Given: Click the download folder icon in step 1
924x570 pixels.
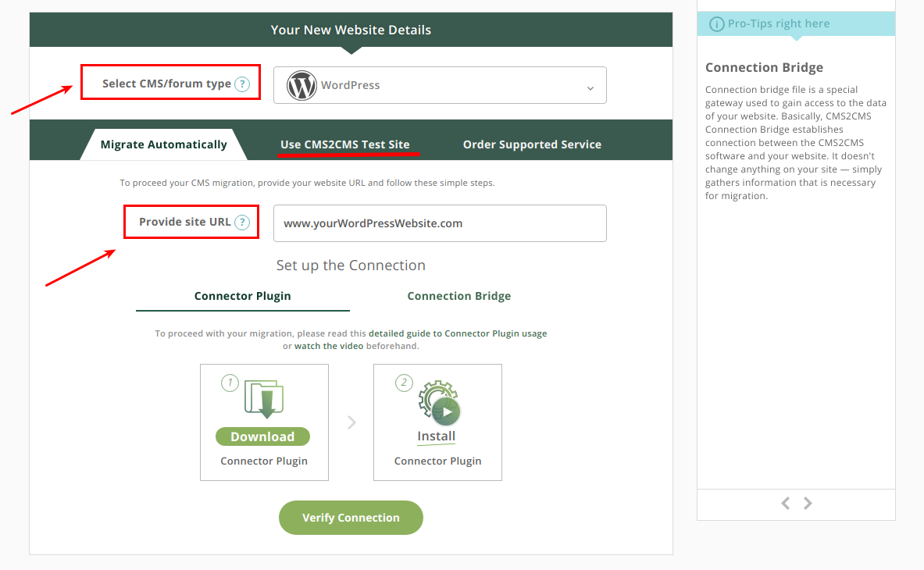Looking at the screenshot, I should [264, 399].
